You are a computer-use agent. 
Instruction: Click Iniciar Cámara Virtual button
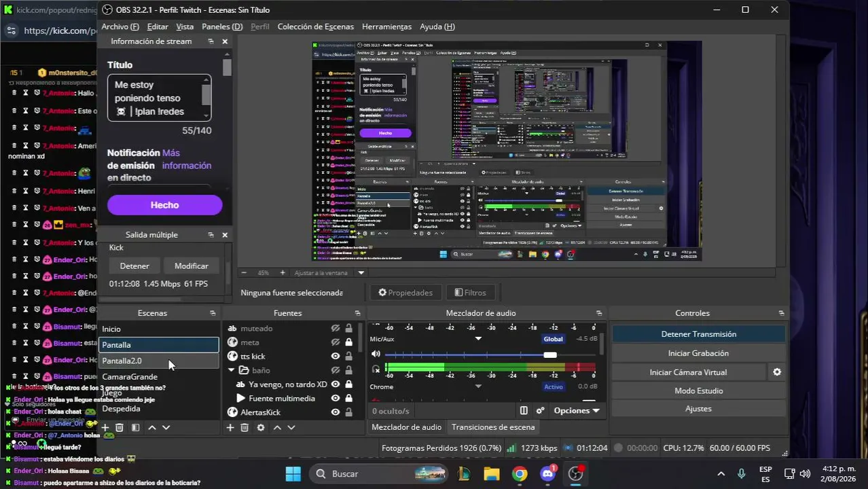[x=688, y=372]
